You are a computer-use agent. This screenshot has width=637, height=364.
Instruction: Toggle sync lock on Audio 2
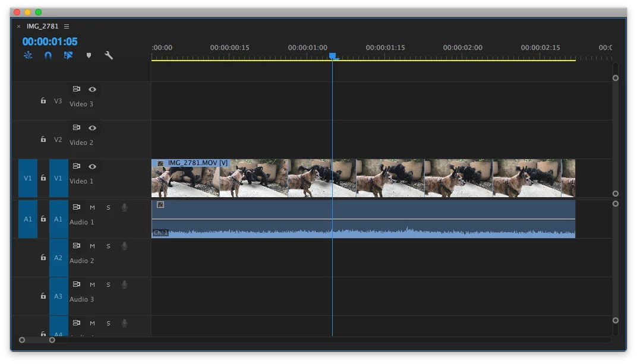[77, 245]
